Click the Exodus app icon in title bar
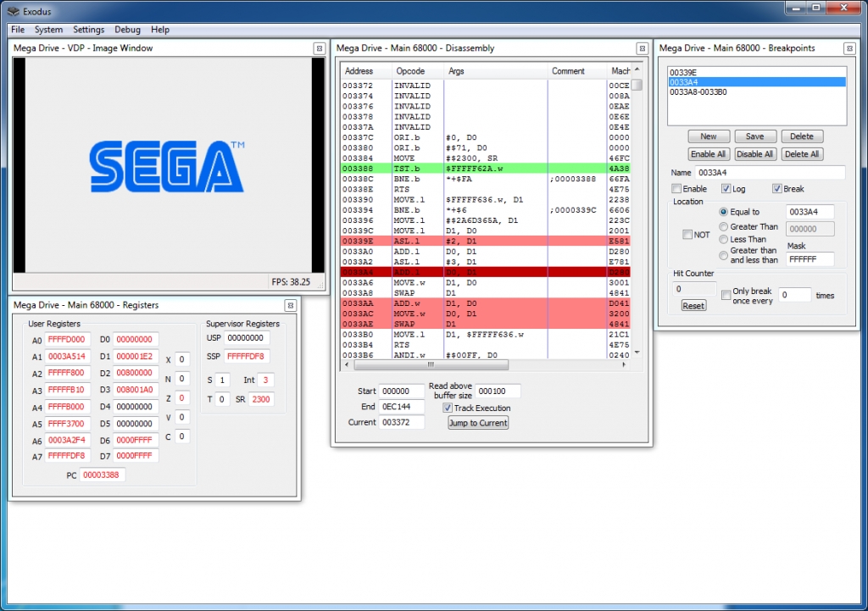This screenshot has height=611, width=868. point(14,11)
